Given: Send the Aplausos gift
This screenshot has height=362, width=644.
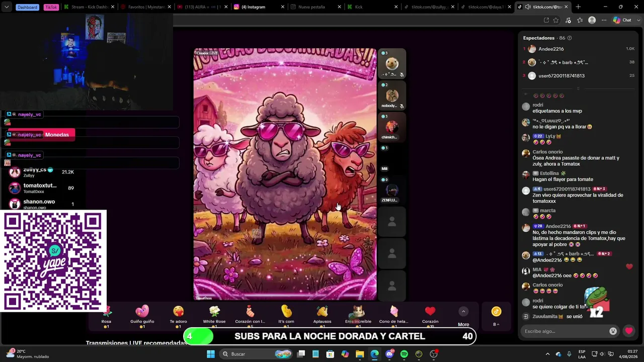Looking at the screenshot, I should (323, 316).
